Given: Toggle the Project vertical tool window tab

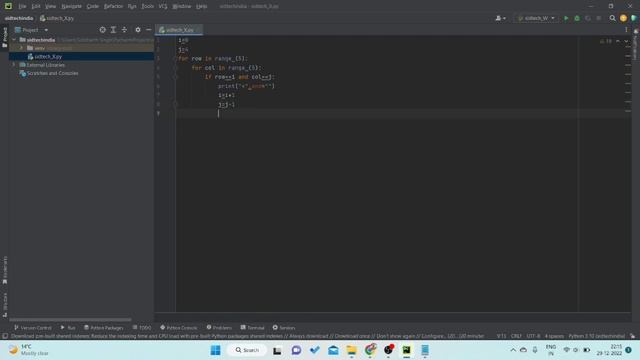Looking at the screenshot, I should (4, 37).
